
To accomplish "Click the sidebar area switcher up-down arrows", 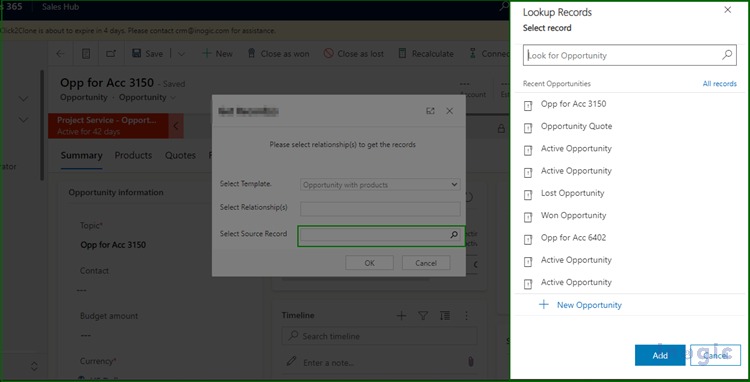I will [x=34, y=367].
